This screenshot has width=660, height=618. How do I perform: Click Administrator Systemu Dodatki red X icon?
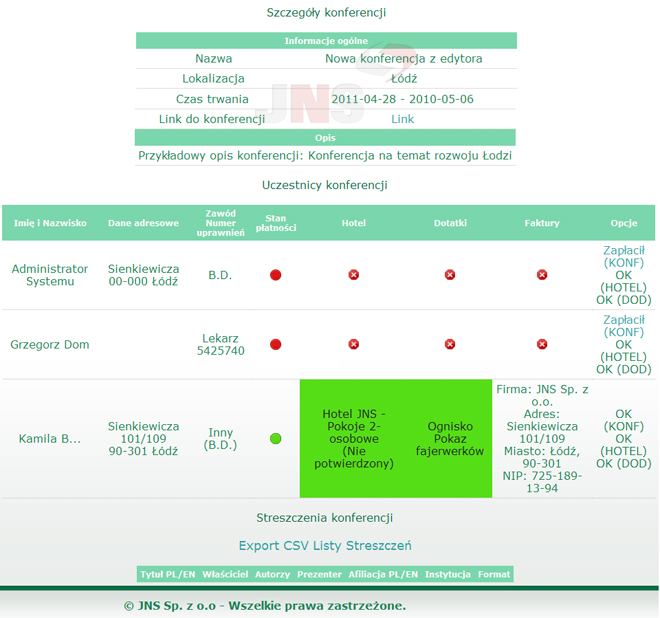[450, 275]
